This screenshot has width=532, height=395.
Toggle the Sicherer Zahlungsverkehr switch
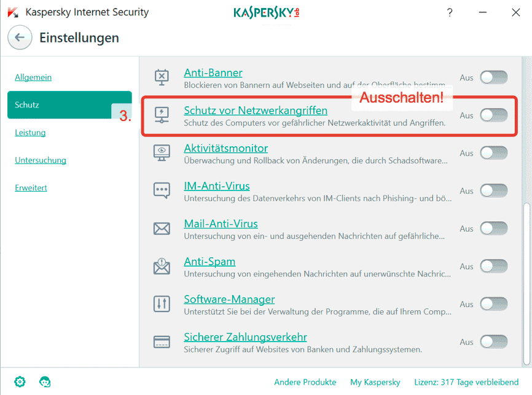coord(494,342)
